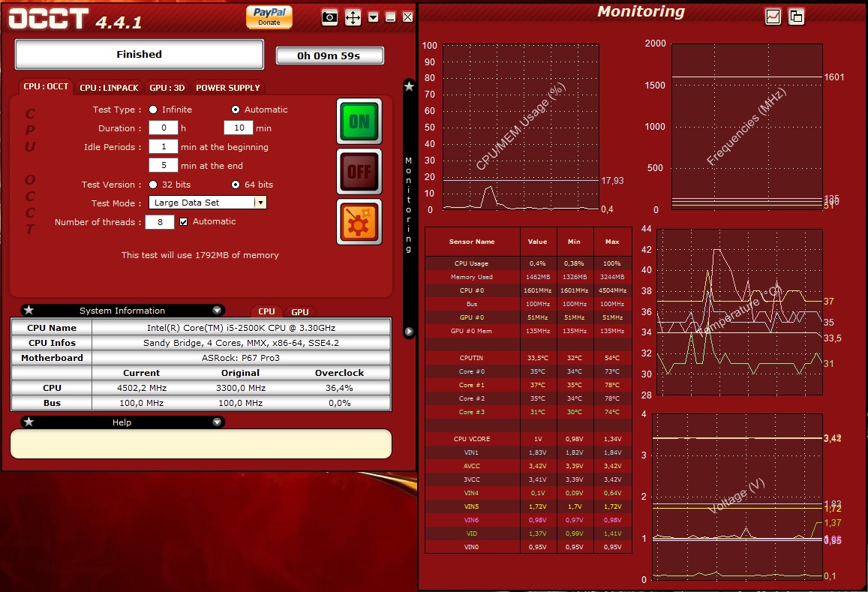Click the empty Help text box
This screenshot has height=592, width=868.
[201, 443]
